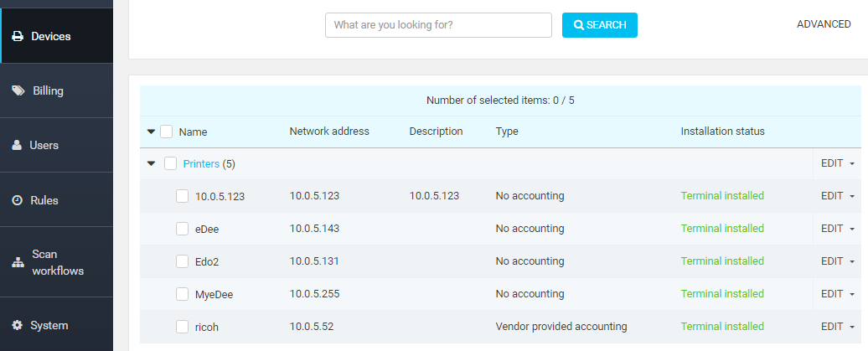Focus the 'What are you looking for?' field

coord(438,25)
